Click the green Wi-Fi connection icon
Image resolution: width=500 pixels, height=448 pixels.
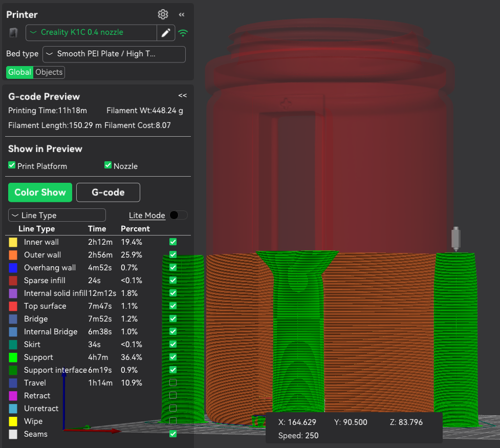(x=183, y=33)
